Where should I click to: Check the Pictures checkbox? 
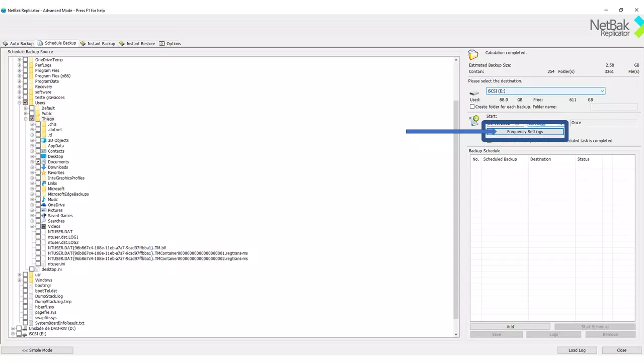pyautogui.click(x=38, y=210)
